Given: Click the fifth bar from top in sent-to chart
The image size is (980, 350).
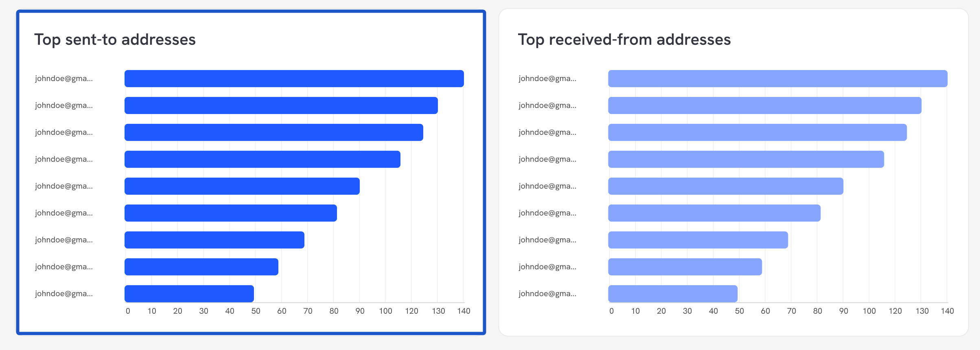Looking at the screenshot, I should [x=242, y=186].
